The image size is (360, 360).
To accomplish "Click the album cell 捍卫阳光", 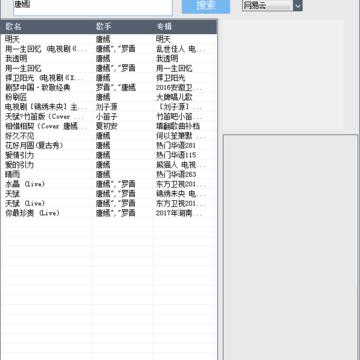I will [171, 78].
